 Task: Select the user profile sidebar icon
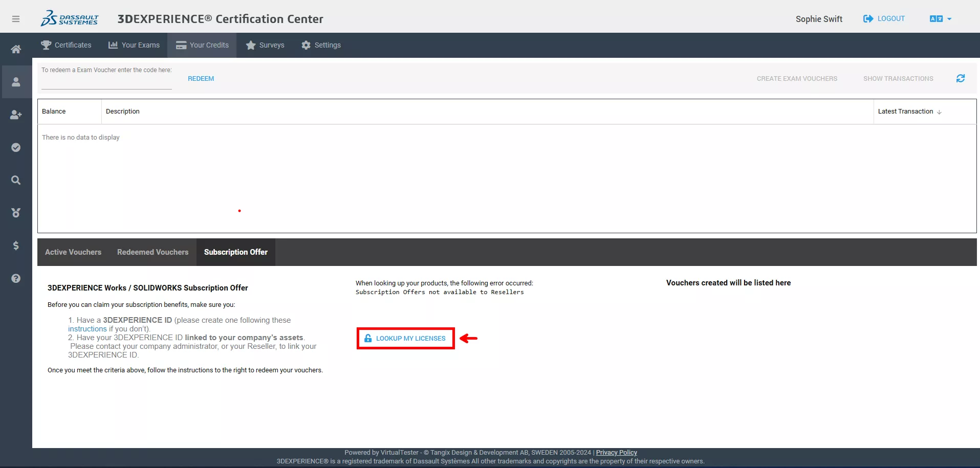tap(16, 82)
